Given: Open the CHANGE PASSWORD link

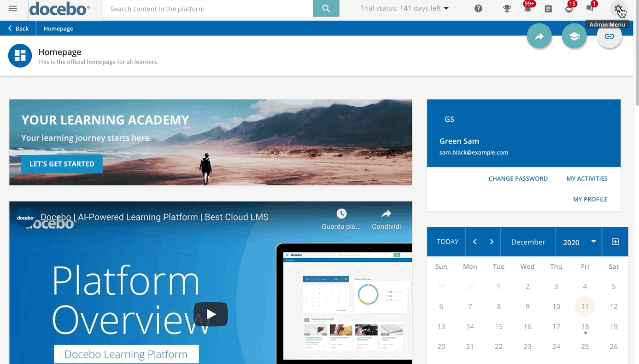Looking at the screenshot, I should pyautogui.click(x=518, y=179).
